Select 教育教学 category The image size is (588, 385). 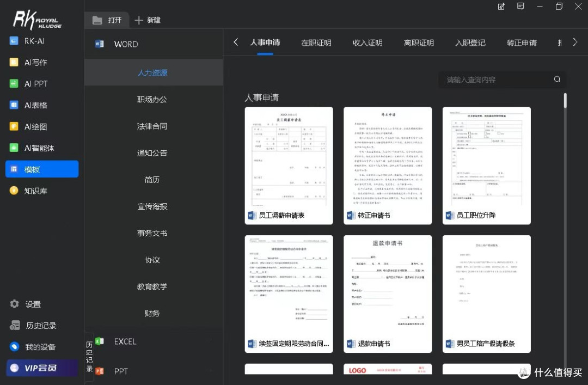point(152,286)
